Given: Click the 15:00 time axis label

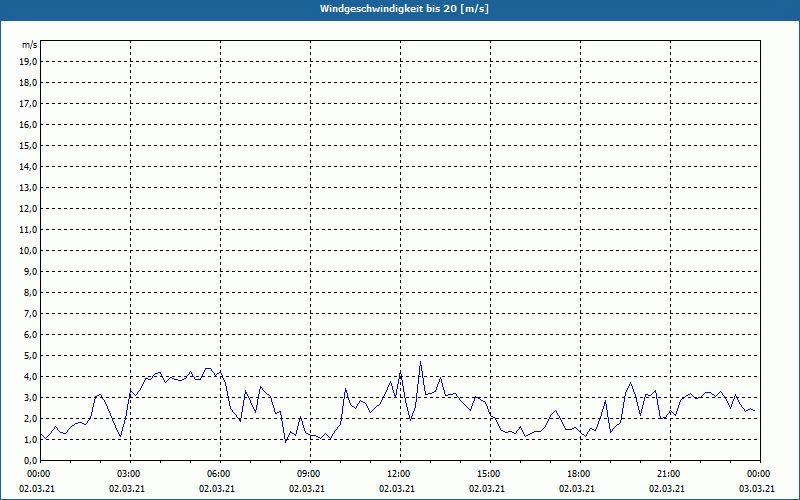Looking at the screenshot, I should (x=489, y=474).
